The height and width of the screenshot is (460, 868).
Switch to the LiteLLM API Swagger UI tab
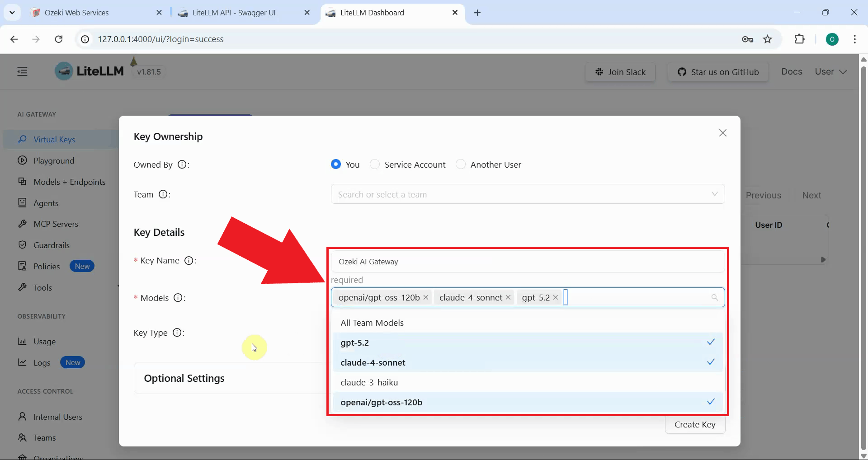tap(234, 13)
